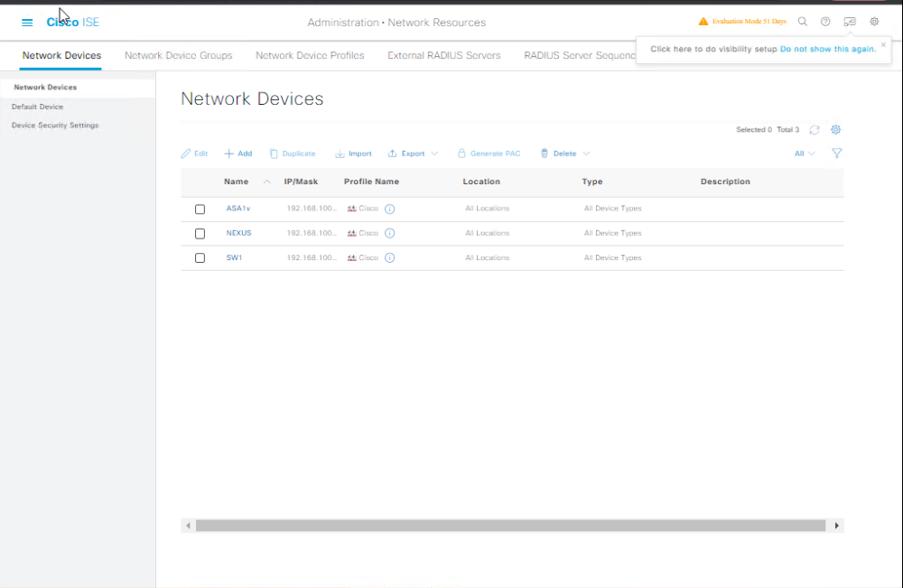The width and height of the screenshot is (903, 588).
Task: Click the Profile Name column header
Action: [371, 182]
